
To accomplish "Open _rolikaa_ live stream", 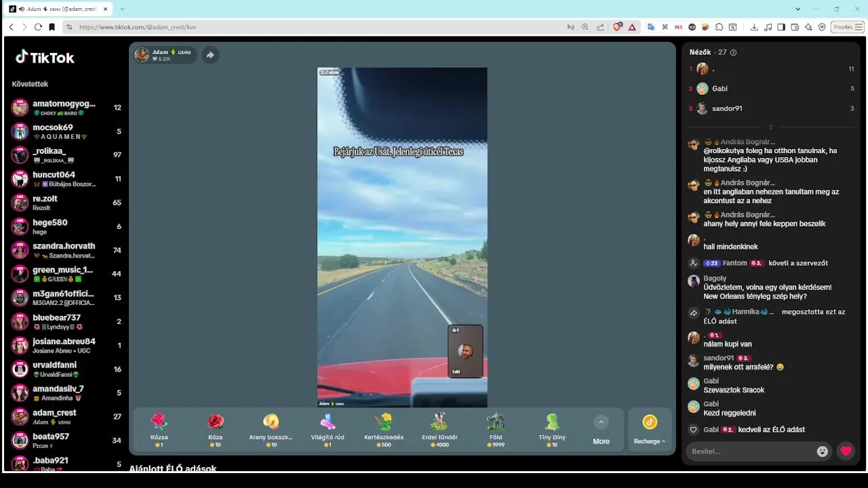I will [66, 155].
